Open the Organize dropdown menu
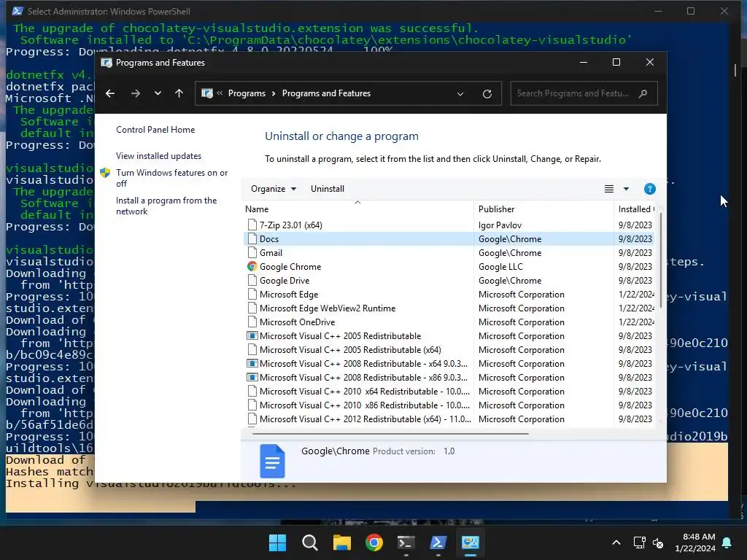 [274, 189]
